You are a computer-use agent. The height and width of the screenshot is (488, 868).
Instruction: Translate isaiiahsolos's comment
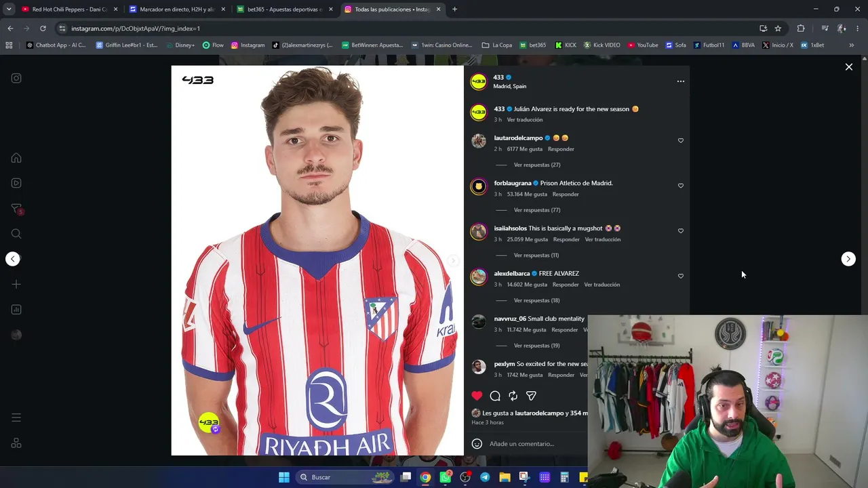(602, 239)
